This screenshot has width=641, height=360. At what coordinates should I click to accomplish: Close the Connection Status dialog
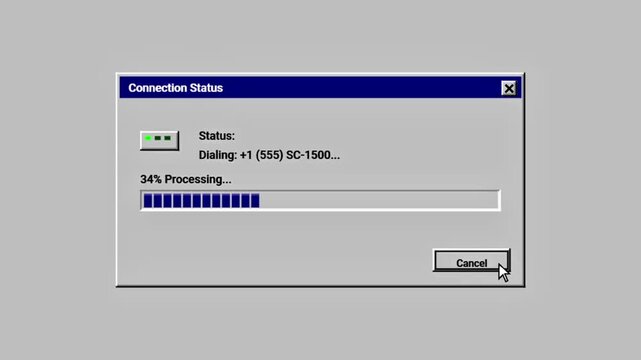509,88
